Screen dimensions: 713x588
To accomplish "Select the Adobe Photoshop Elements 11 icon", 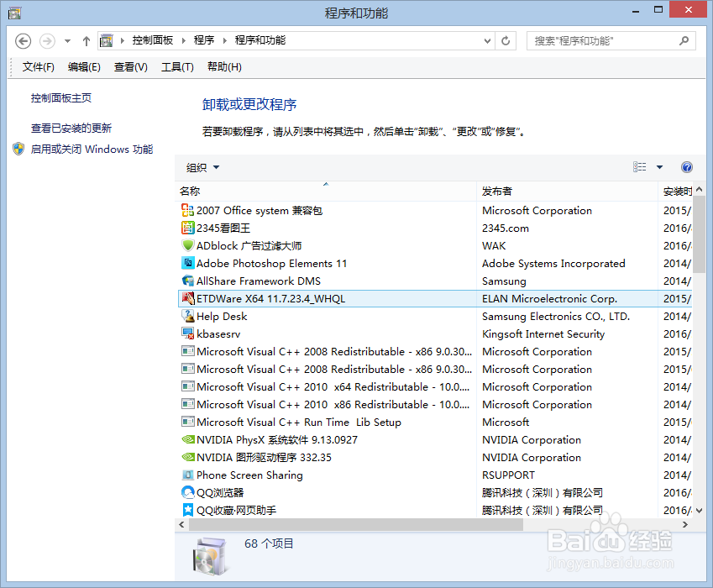I will [188, 263].
